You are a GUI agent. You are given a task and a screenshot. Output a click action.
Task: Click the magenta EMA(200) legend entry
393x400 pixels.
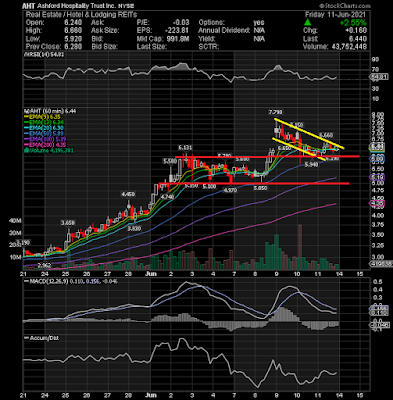[45, 145]
